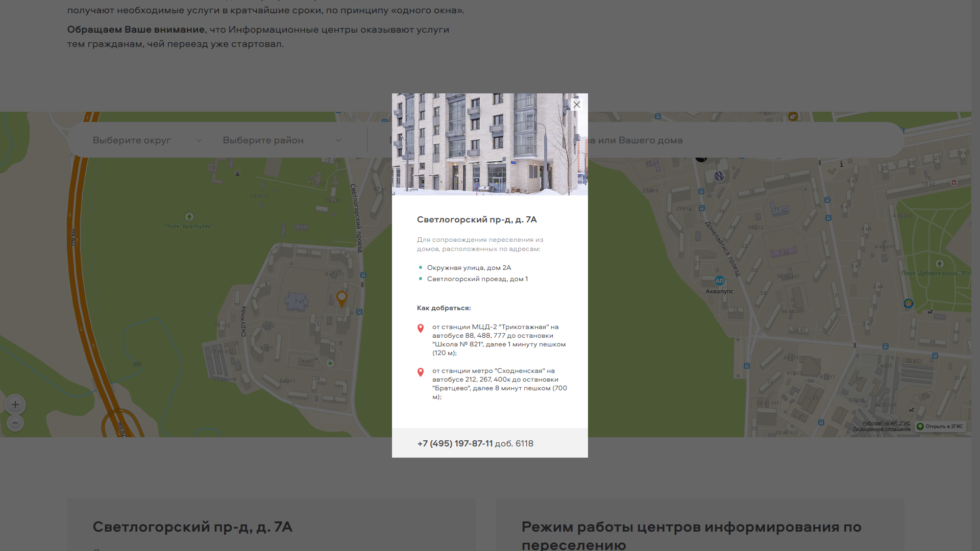Click Парк Дубовая роща tree icon
The width and height of the screenshot is (980, 551).
click(x=940, y=264)
